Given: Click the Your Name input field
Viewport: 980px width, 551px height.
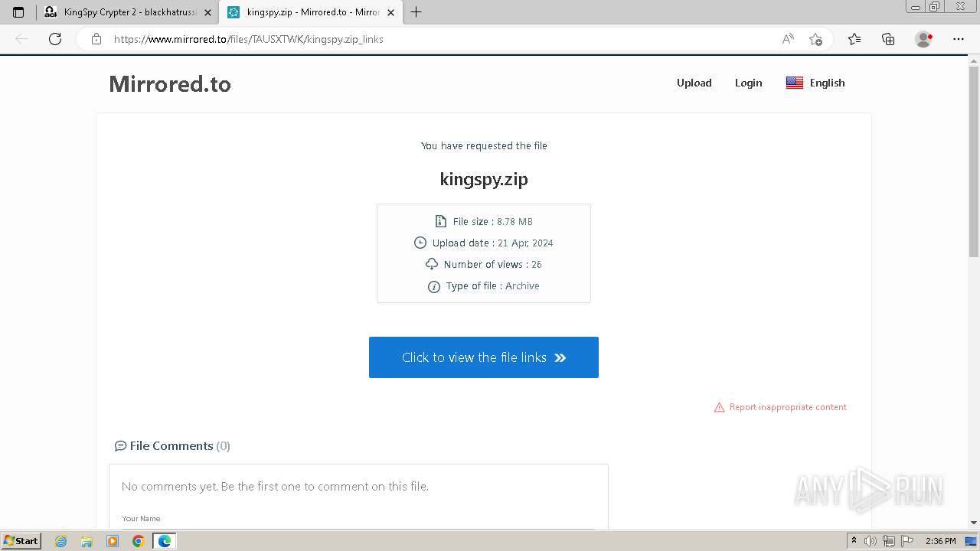Looking at the screenshot, I should [x=358, y=520].
